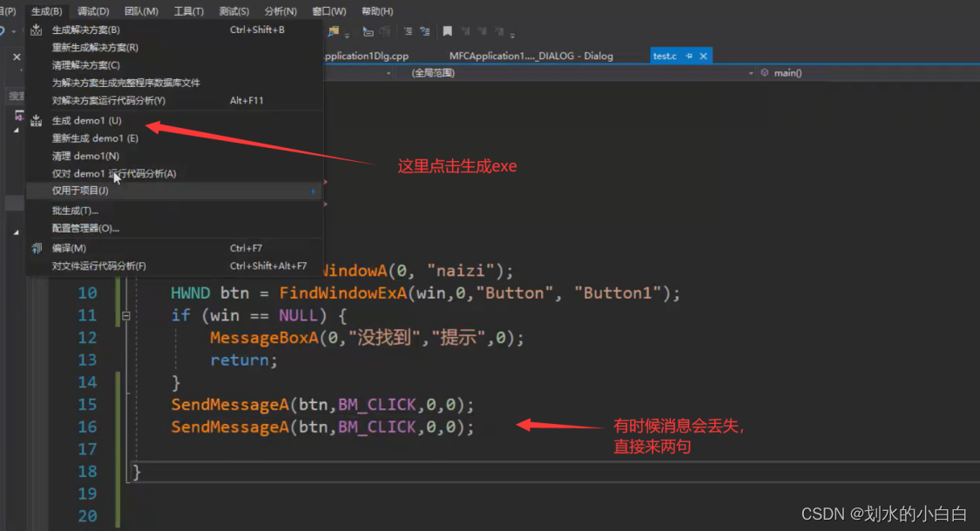Open the toolbar overflow options arrow after bookmarks
This screenshot has width=980, height=531.
coord(512,34)
